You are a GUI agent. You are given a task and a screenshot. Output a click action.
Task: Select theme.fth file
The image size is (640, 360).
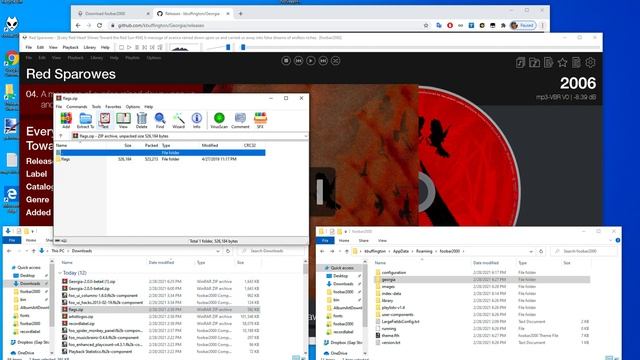482,336
